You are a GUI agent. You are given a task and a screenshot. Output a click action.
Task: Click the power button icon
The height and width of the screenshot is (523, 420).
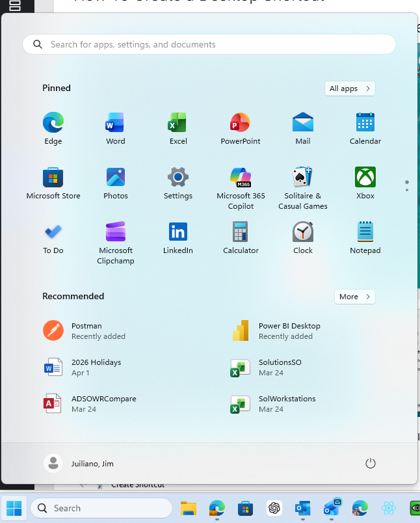point(371,463)
